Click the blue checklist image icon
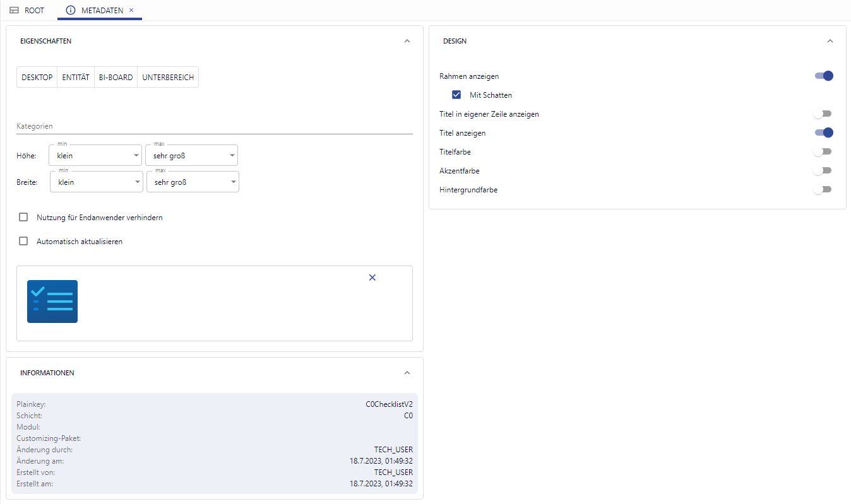Viewport: 851px width, 504px height. click(52, 302)
